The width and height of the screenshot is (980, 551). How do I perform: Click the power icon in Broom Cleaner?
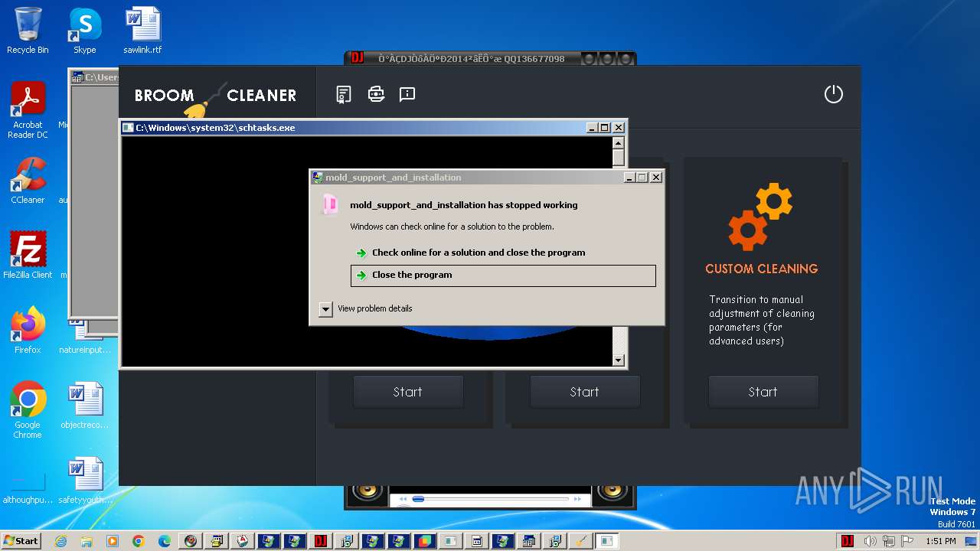coord(833,94)
